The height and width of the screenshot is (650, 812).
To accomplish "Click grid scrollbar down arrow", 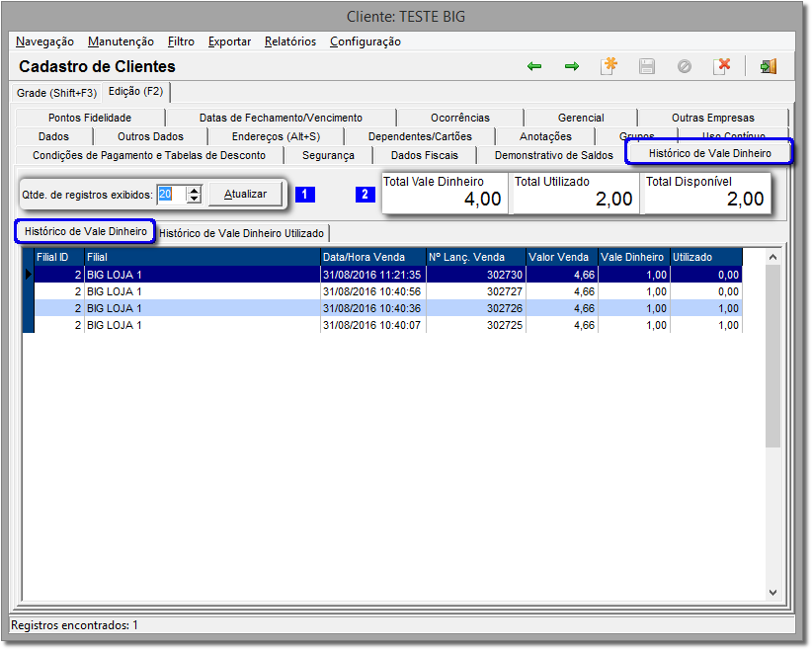I will [x=772, y=593].
